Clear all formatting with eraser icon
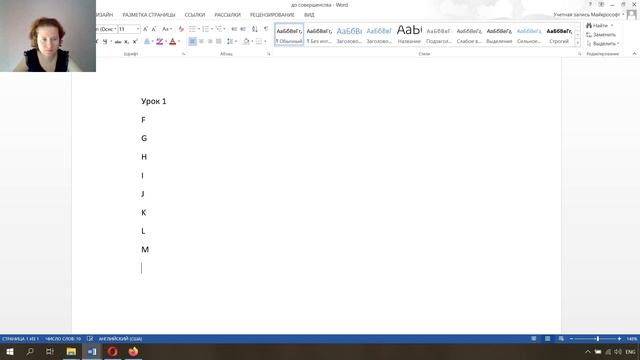The image size is (640, 360). point(181,29)
